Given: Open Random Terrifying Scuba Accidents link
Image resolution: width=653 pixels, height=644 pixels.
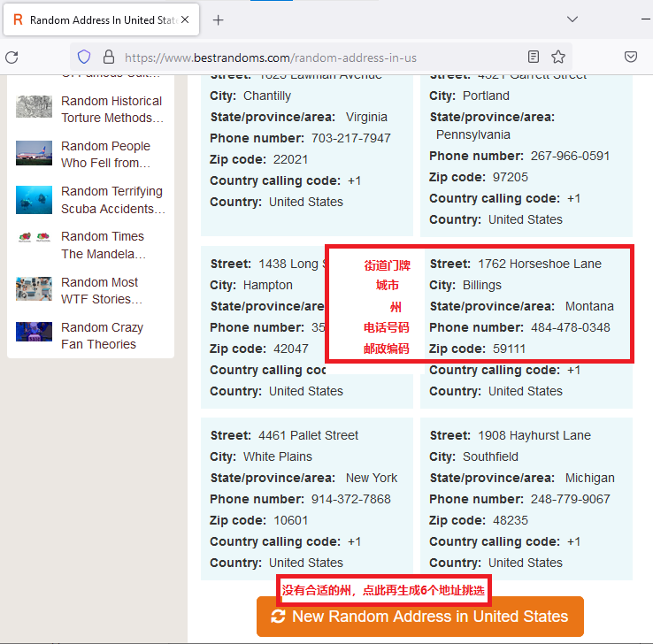Looking at the screenshot, I should click(x=111, y=200).
